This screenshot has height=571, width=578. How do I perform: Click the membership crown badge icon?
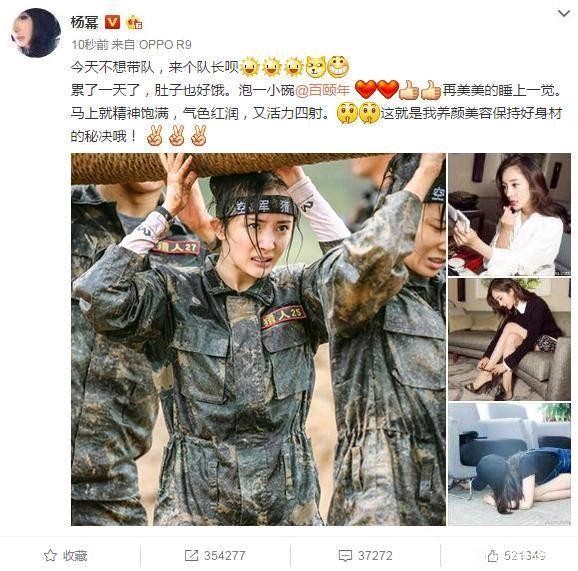click(135, 23)
